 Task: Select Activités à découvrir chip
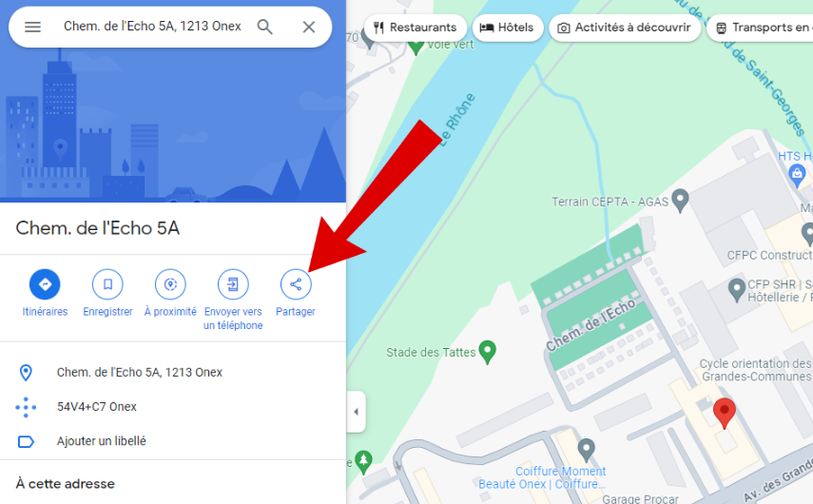point(625,28)
